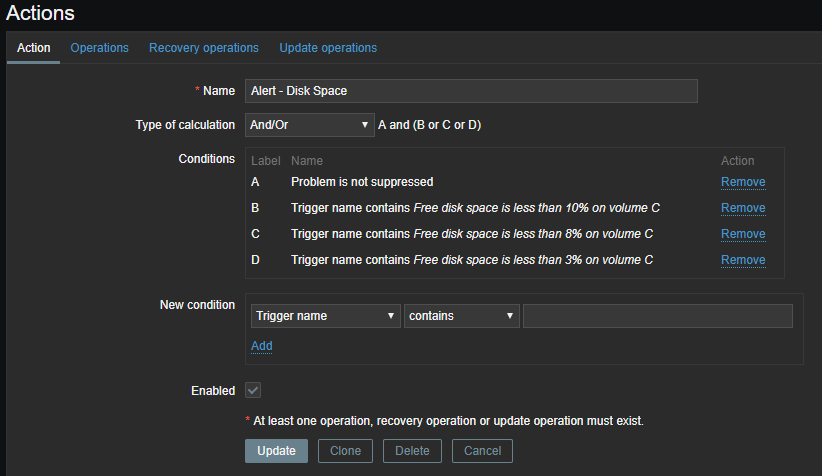Click the Delete button
822x476 pixels.
click(x=412, y=451)
